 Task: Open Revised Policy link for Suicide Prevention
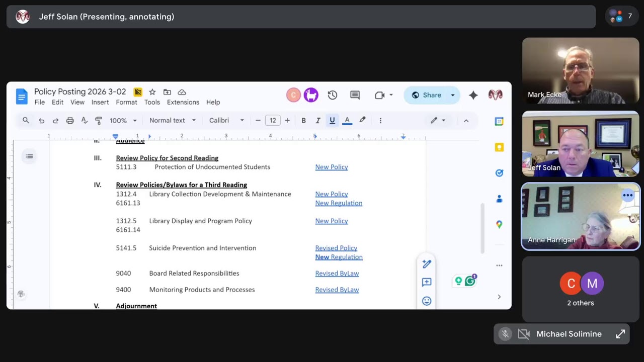tap(336, 248)
